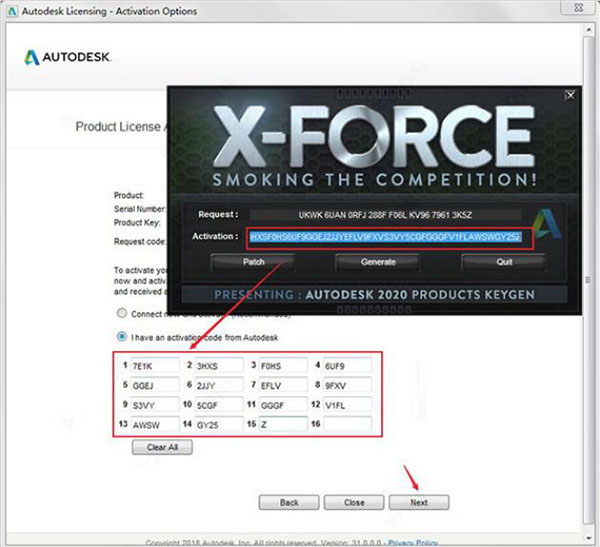Click the Product Key label

pos(137,223)
